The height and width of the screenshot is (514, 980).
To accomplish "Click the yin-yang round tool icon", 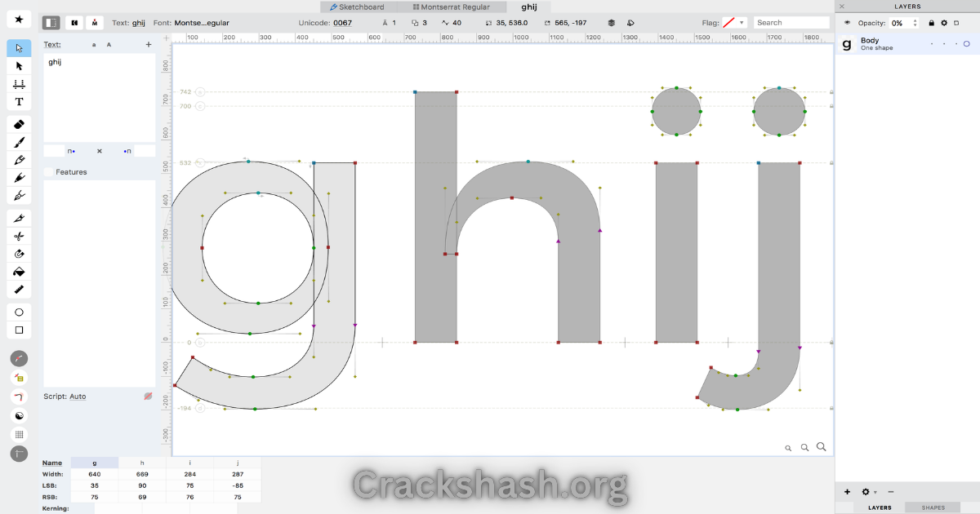I will (20, 415).
